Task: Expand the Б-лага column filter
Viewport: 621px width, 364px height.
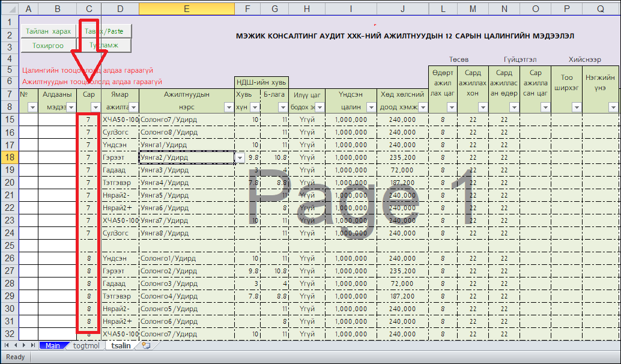Action: pos(282,107)
